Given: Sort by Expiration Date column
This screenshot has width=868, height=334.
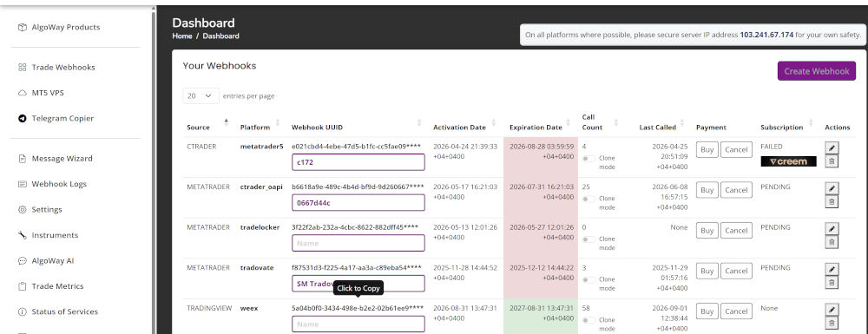Looking at the screenshot, I should (x=541, y=128).
